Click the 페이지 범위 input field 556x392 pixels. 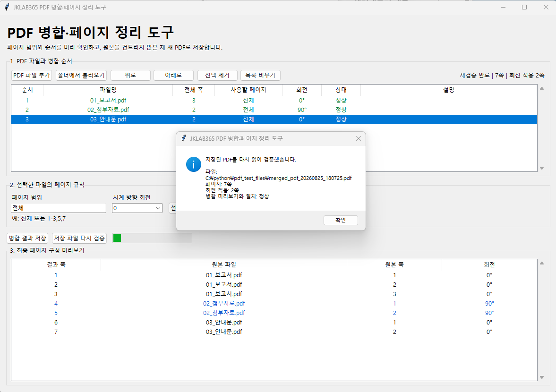point(59,208)
